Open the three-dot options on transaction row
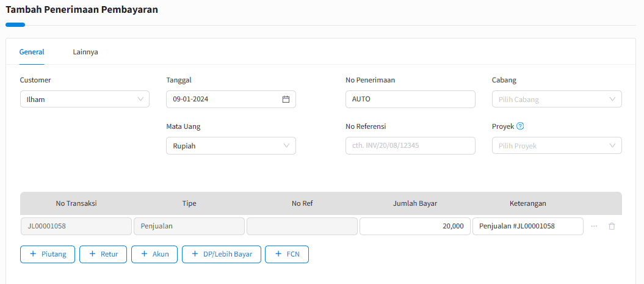The image size is (644, 284). (x=594, y=226)
